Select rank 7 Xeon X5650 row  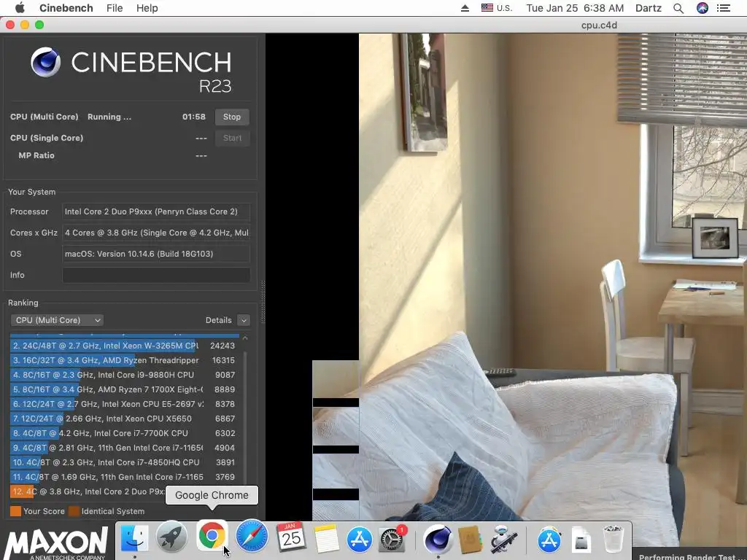click(124, 419)
